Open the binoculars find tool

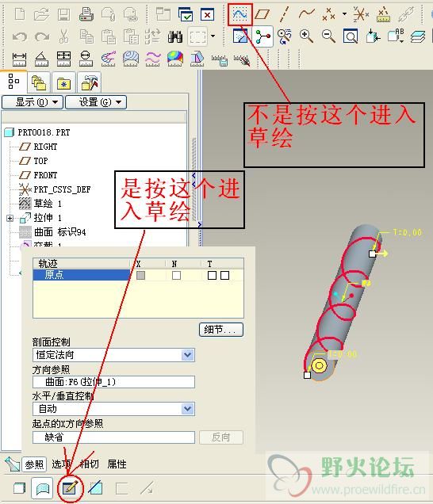[x=174, y=36]
